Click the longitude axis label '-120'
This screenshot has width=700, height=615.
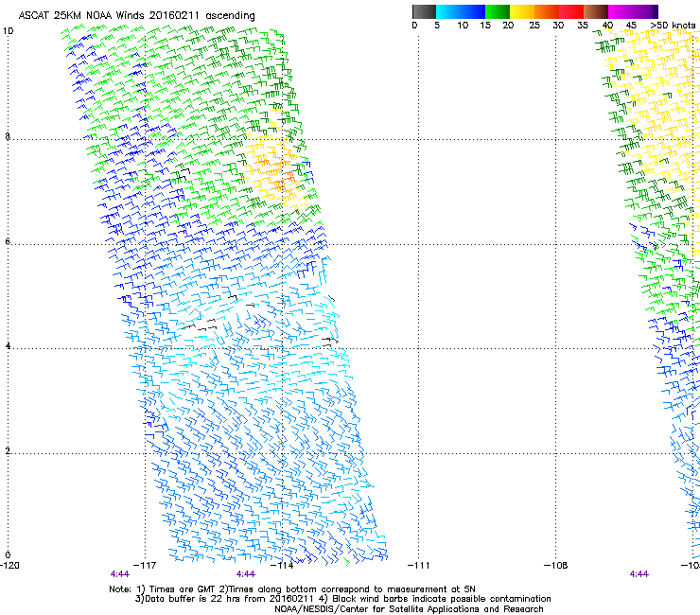click(9, 566)
